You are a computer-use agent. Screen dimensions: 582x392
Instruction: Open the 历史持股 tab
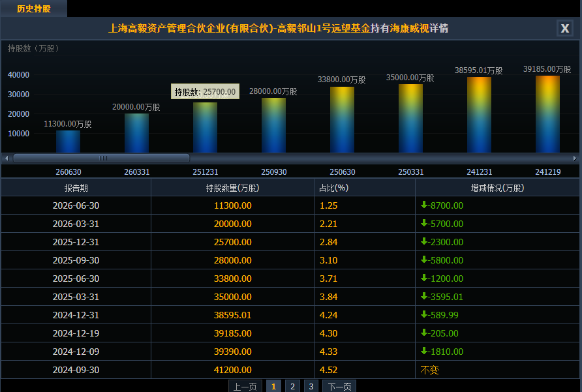click(33, 8)
